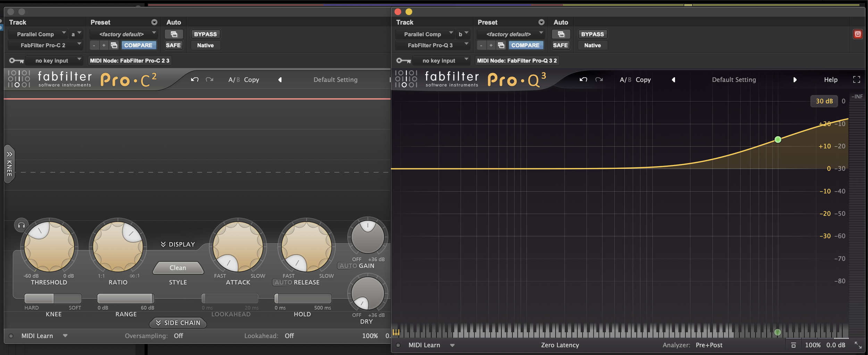This screenshot has height=355, width=868.
Task: Click Clean style button
Action: tap(178, 268)
